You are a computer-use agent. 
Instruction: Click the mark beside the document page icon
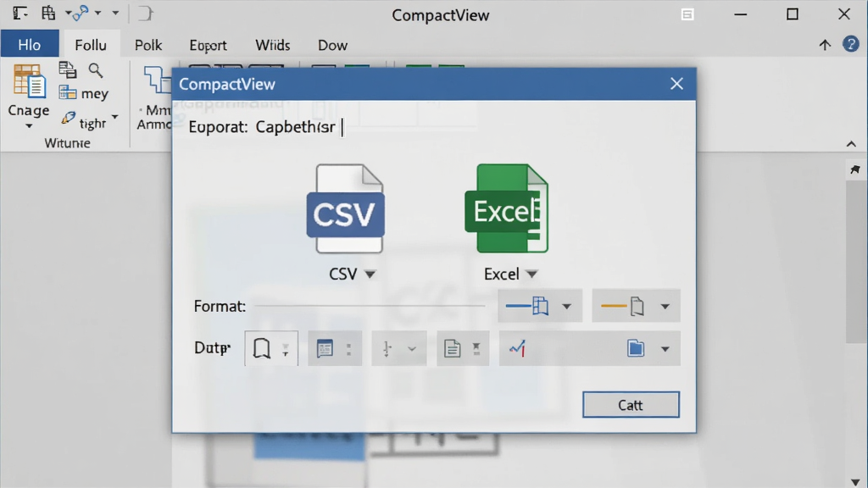tap(476, 348)
